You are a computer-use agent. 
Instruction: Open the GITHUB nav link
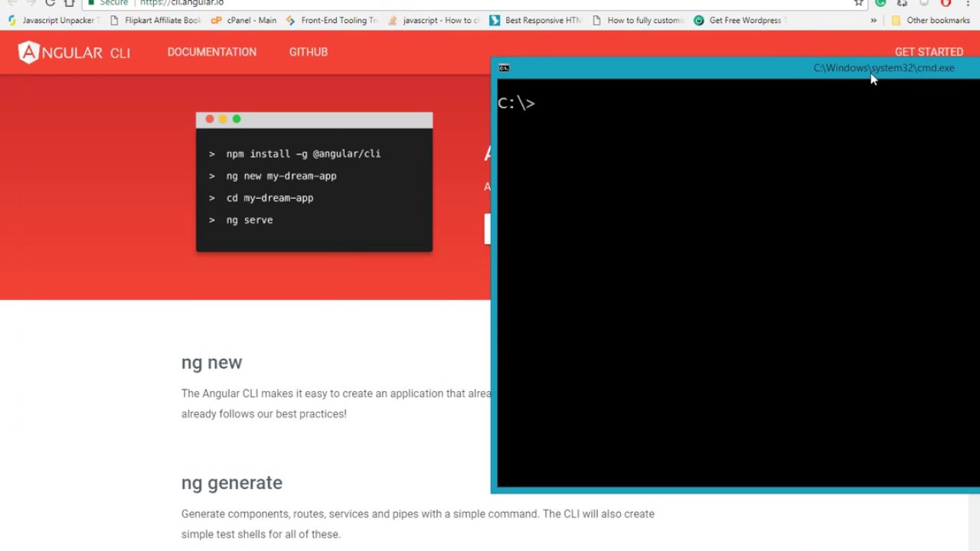pyautogui.click(x=309, y=52)
